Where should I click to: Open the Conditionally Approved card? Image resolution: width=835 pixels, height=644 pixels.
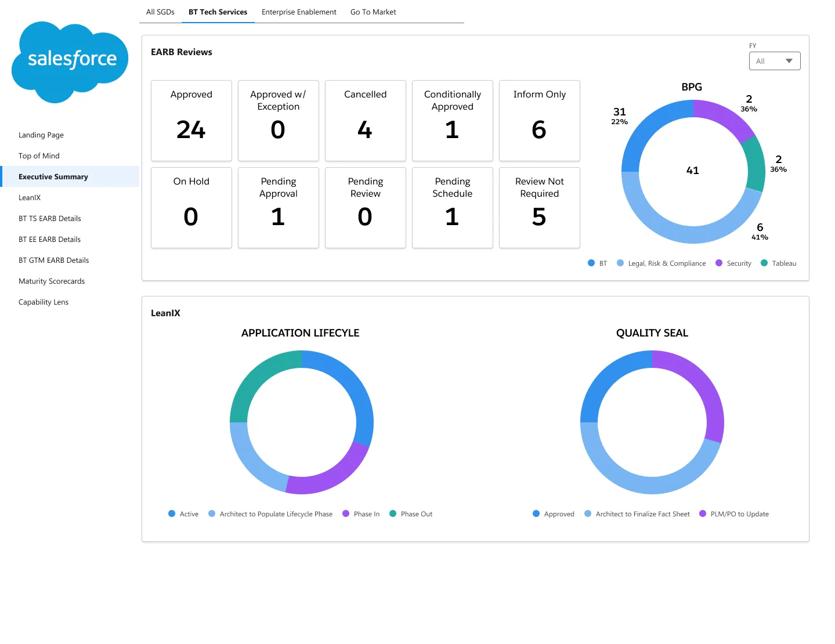pyautogui.click(x=453, y=121)
